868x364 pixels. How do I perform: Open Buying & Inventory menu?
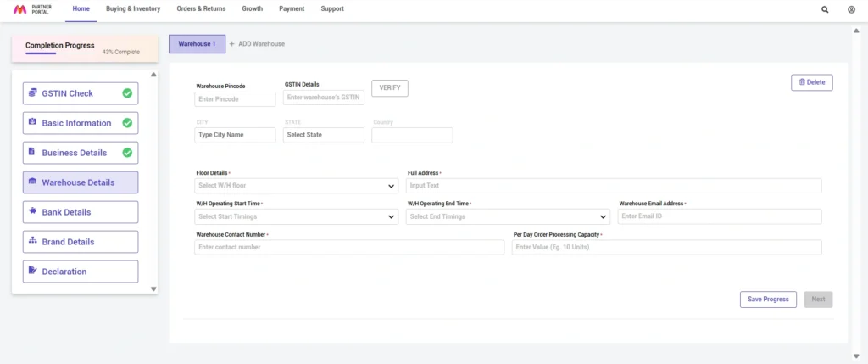133,8
